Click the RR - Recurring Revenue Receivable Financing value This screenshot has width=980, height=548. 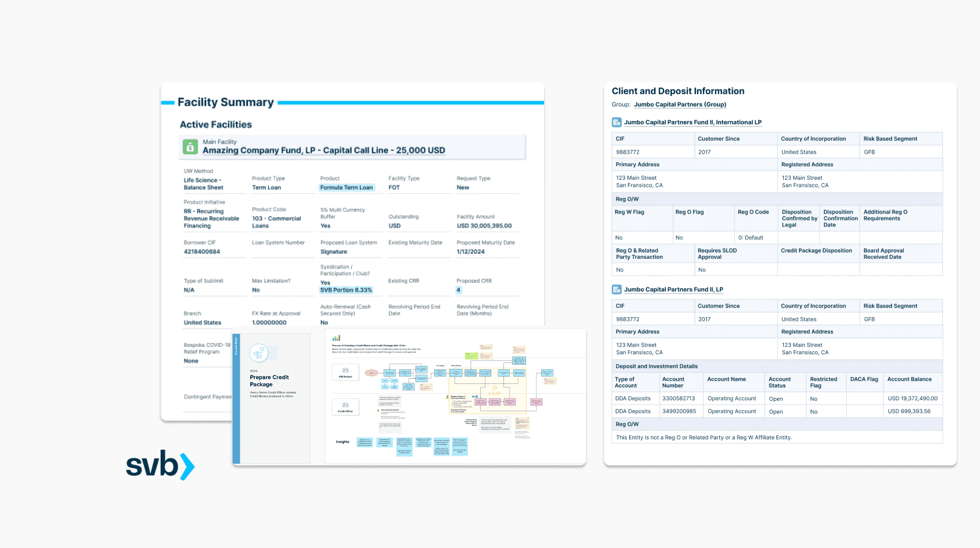211,219
